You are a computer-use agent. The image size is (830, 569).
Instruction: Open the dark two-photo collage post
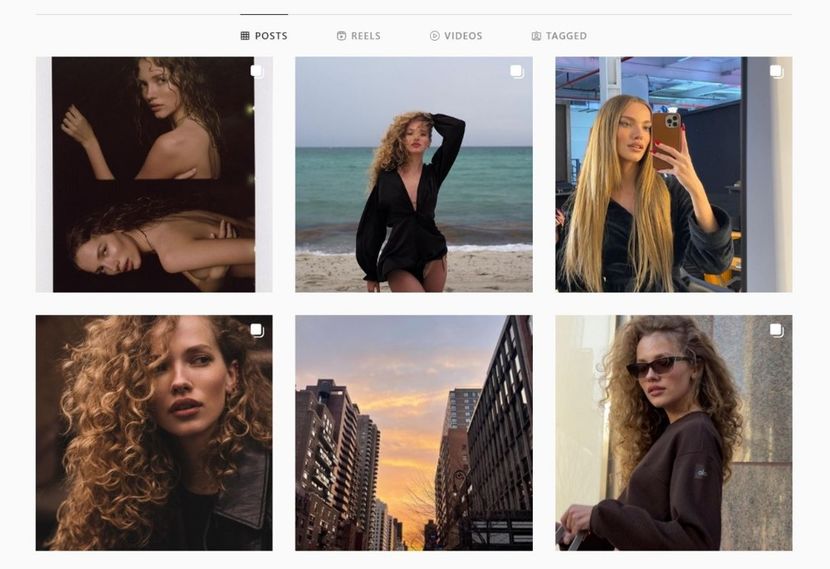154,175
